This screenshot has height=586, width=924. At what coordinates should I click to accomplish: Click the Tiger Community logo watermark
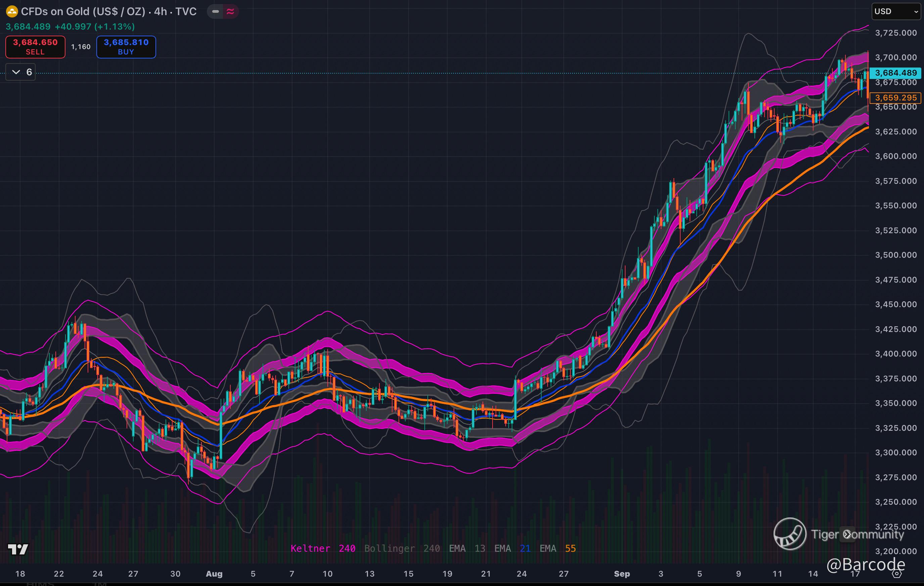pyautogui.click(x=790, y=534)
